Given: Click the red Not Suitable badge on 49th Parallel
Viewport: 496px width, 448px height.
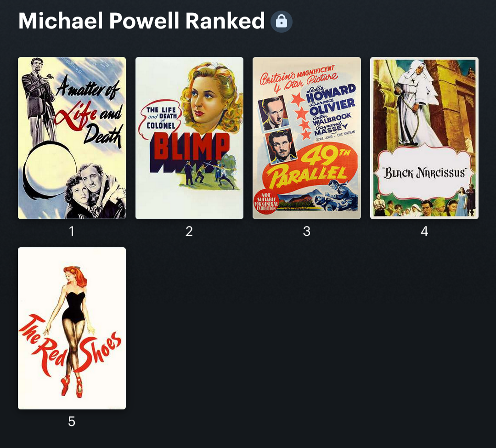Looking at the screenshot, I should click(266, 202).
